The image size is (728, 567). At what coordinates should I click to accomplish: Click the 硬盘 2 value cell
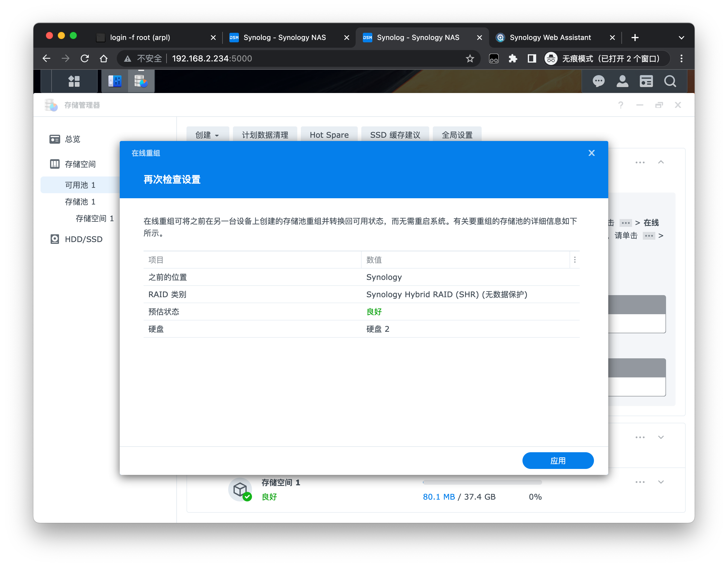tap(378, 329)
